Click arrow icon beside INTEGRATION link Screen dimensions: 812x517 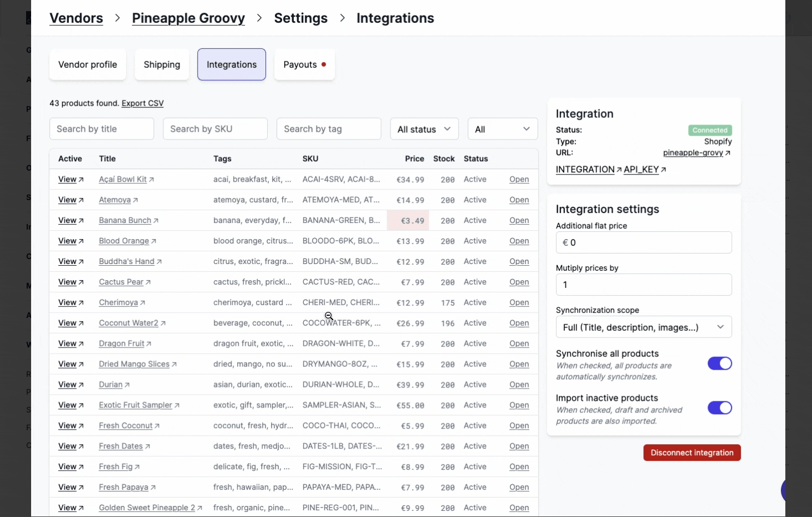(619, 170)
